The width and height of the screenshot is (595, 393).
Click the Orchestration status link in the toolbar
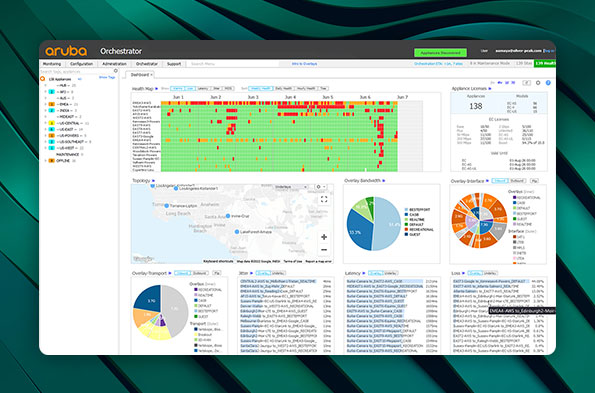[x=438, y=64]
